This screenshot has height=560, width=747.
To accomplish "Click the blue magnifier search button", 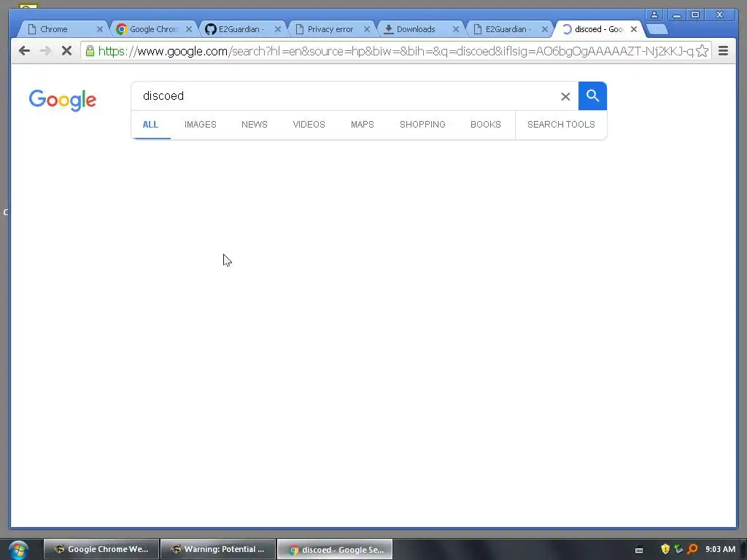I will coord(592,96).
